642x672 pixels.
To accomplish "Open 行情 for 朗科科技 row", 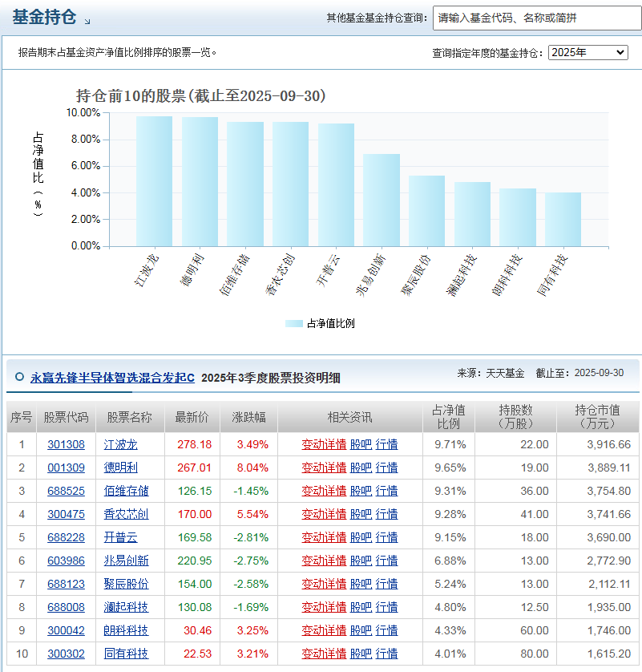I will click(x=387, y=630).
